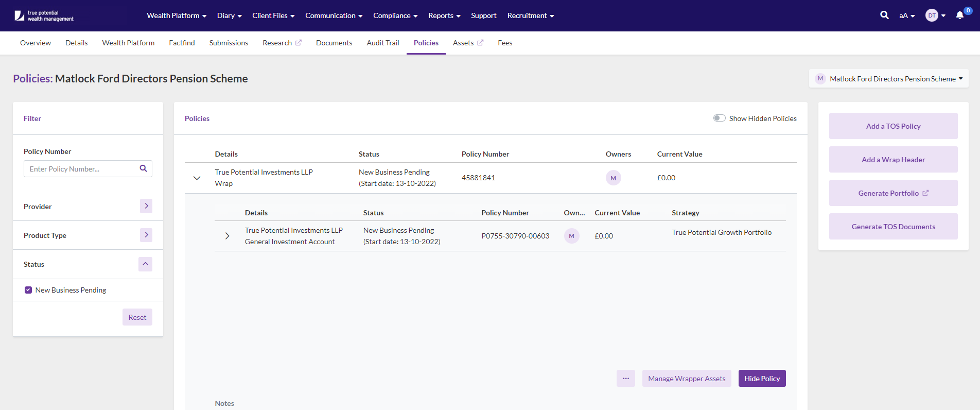Collapse the Wrap policy row chevron

(x=197, y=178)
